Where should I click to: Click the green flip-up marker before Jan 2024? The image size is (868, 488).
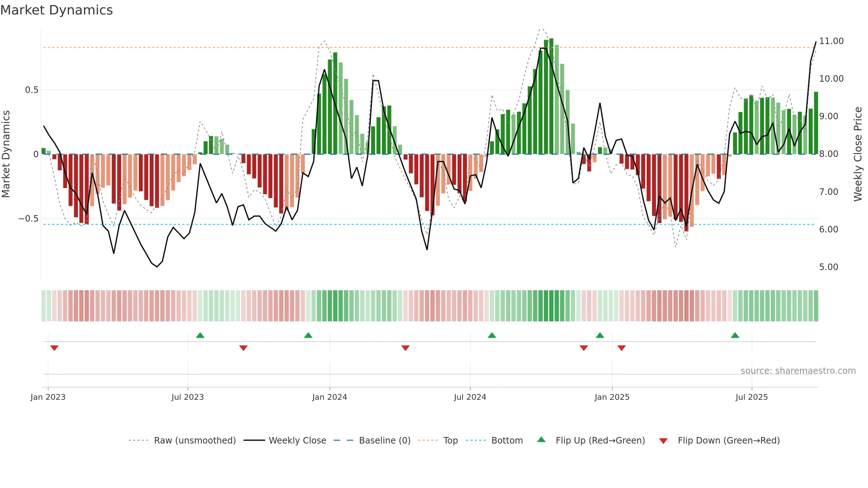click(308, 335)
